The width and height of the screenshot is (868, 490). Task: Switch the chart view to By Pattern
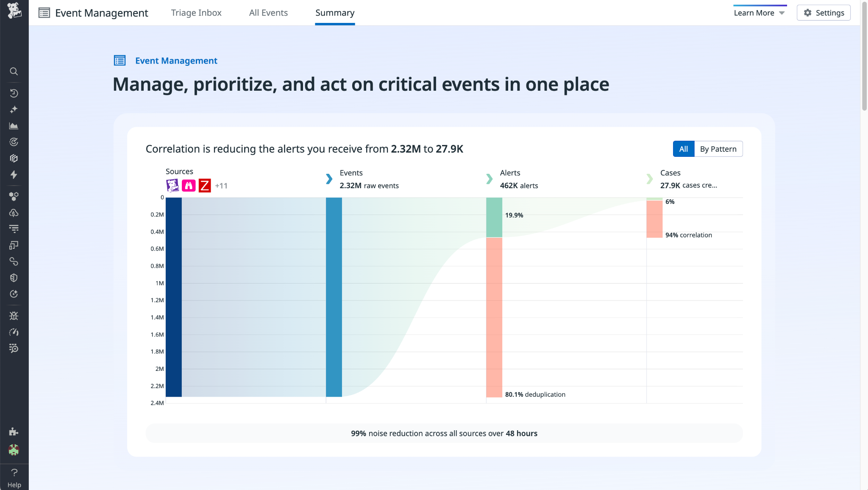click(718, 149)
